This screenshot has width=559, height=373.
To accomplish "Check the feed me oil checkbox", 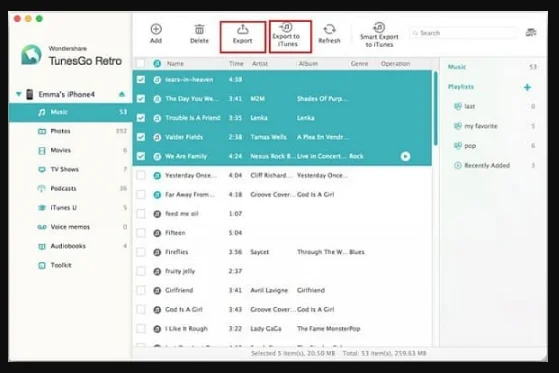I will (x=141, y=214).
